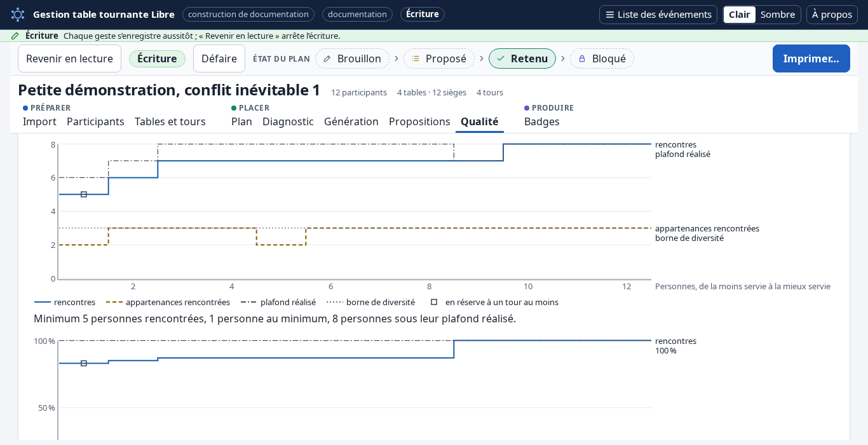Open the Import tab

39,121
